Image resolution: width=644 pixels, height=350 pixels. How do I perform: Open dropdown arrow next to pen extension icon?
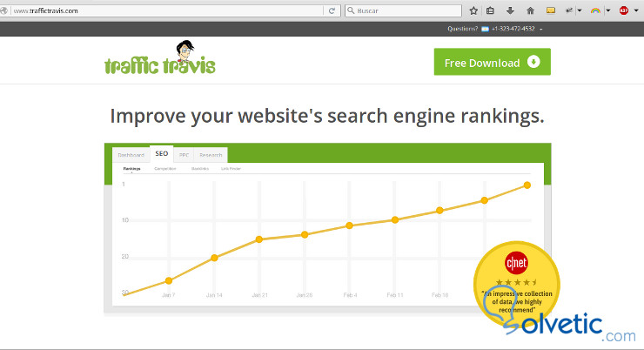click(x=580, y=10)
